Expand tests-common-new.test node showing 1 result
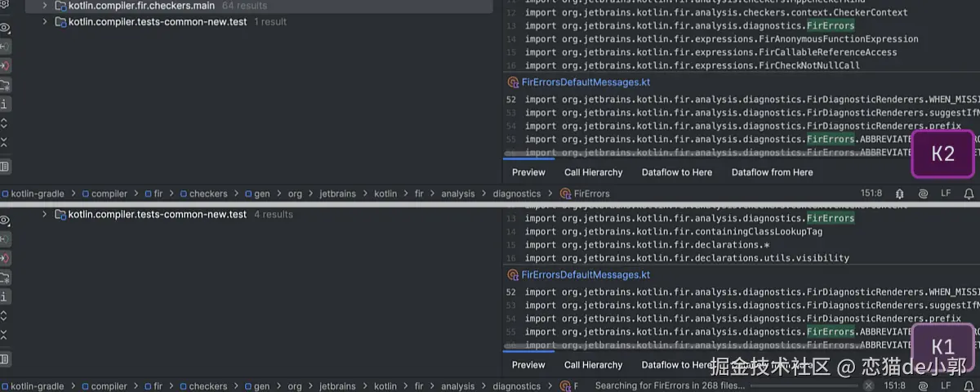980x392 pixels. 45,22
